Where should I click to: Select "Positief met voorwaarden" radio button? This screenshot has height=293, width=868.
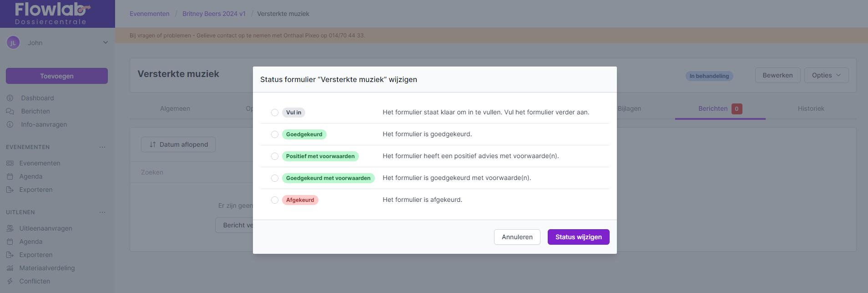[x=275, y=156]
